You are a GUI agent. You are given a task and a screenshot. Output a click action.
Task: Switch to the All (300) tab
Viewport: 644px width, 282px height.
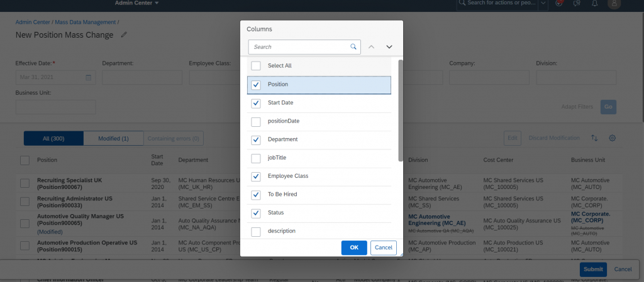[53, 139]
